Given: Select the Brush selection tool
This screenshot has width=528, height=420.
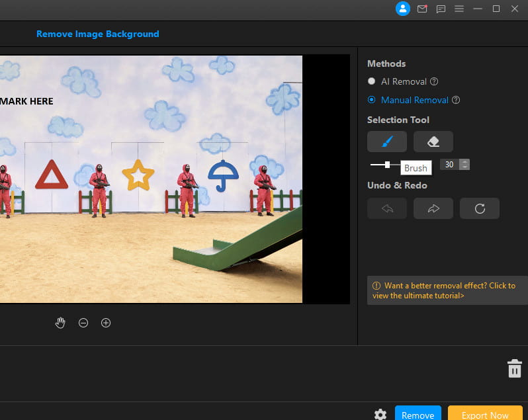Looking at the screenshot, I should (387, 142).
